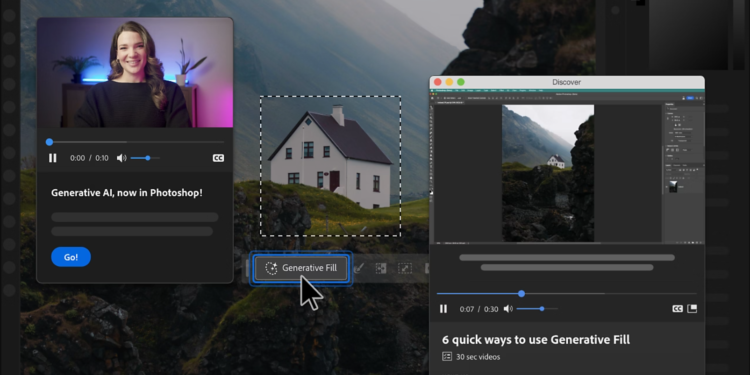
Task: Minimize Discover window with yellow button
Action: pyautogui.click(x=449, y=82)
